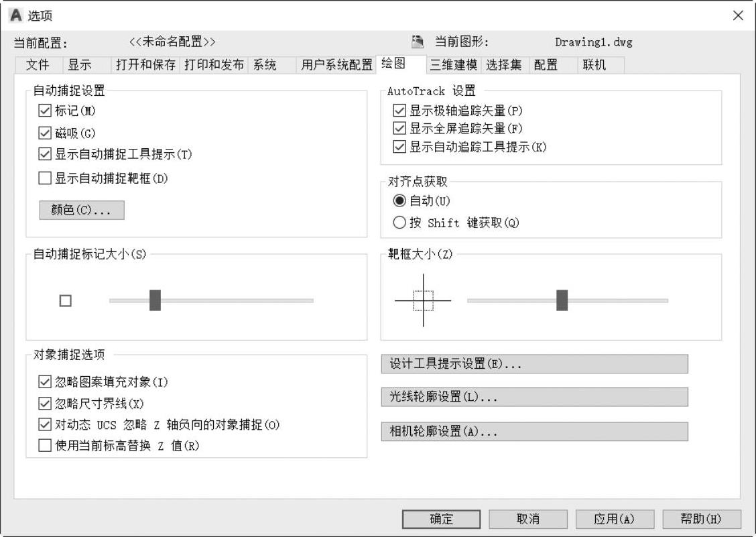Uncheck 显示全屏追踪矢量(F)
This screenshot has height=537, width=756.
[399, 128]
